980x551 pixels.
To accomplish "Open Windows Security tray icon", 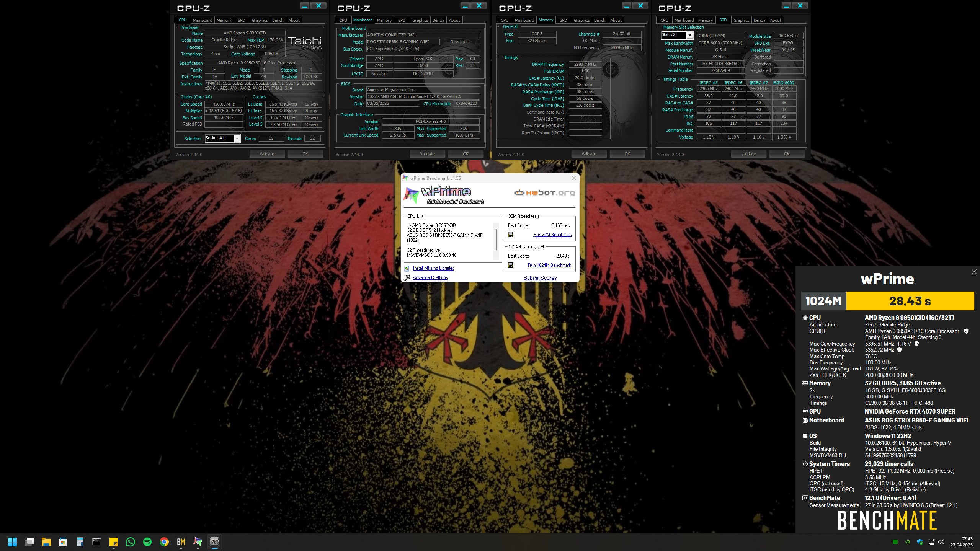I will click(920, 542).
